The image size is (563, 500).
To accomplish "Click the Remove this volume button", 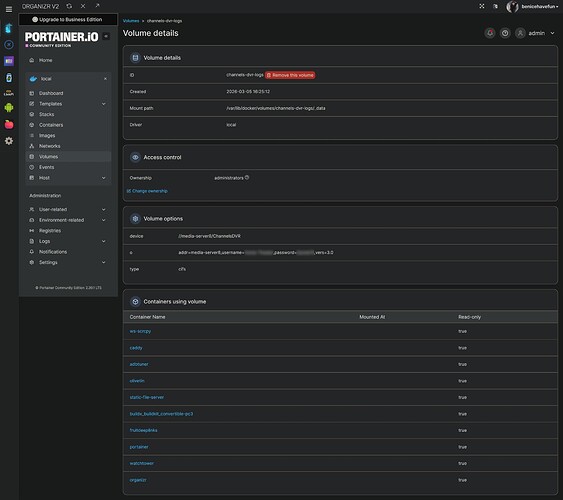I will 290,75.
